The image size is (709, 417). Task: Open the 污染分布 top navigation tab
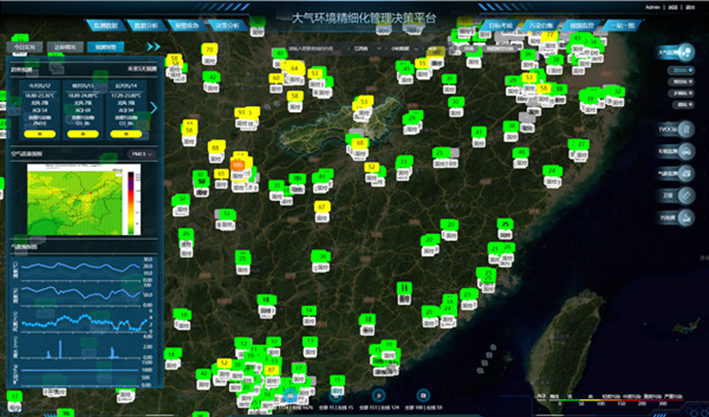pos(541,25)
